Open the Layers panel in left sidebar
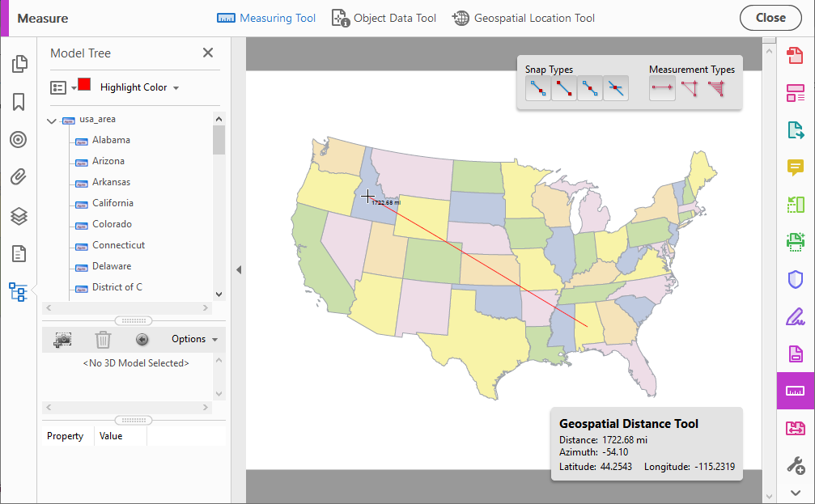Screen dimensions: 815x504 pyautogui.click(x=17, y=216)
